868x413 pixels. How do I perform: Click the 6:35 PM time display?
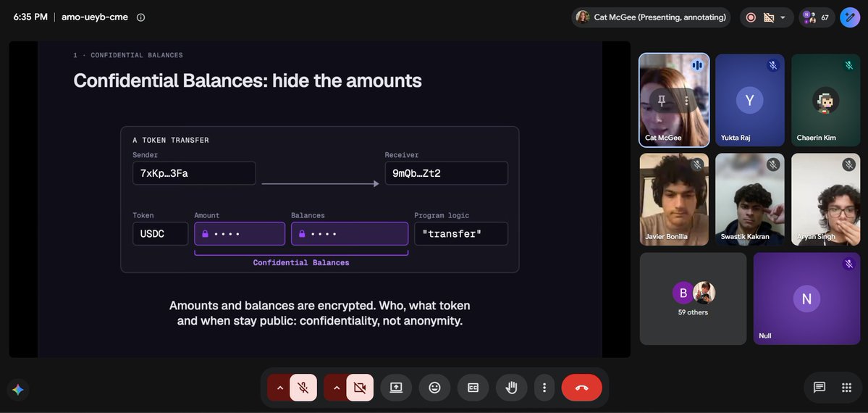coord(30,17)
